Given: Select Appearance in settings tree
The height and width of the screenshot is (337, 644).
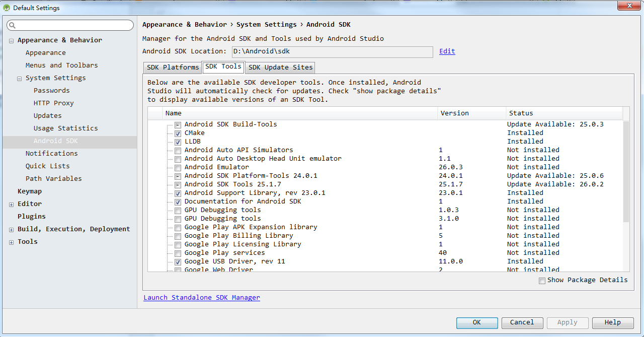Looking at the screenshot, I should [46, 53].
